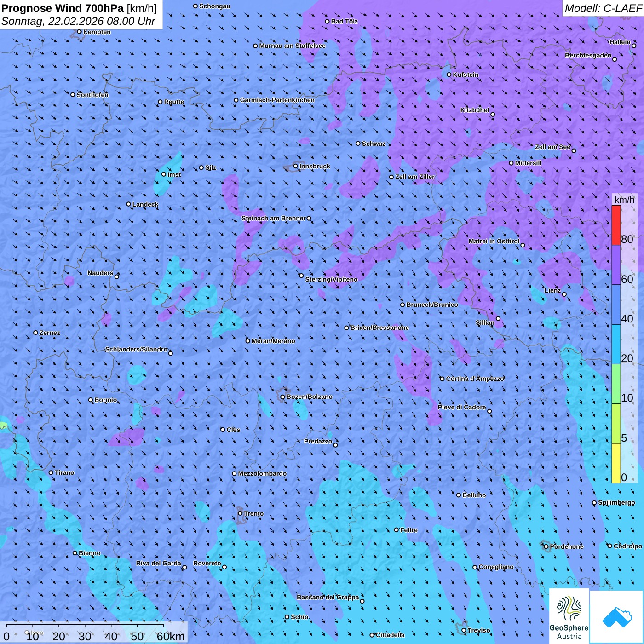This screenshot has height=644, width=644.
Task: Click the 'Rovereto' map label
Action: pyautogui.click(x=207, y=563)
